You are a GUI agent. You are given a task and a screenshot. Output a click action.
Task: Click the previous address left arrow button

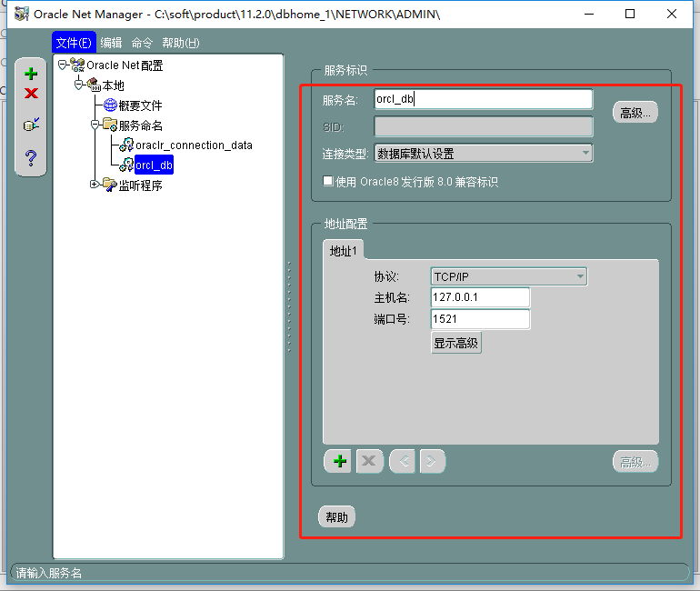[402, 461]
